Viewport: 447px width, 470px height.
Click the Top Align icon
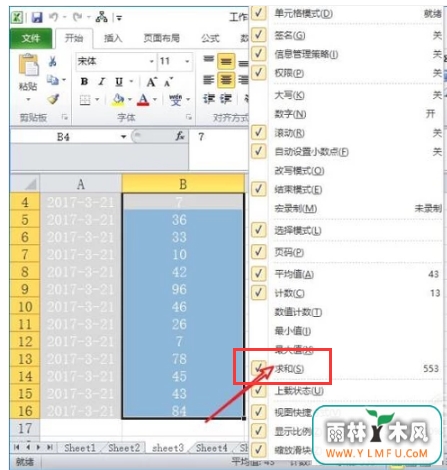[x=209, y=60]
